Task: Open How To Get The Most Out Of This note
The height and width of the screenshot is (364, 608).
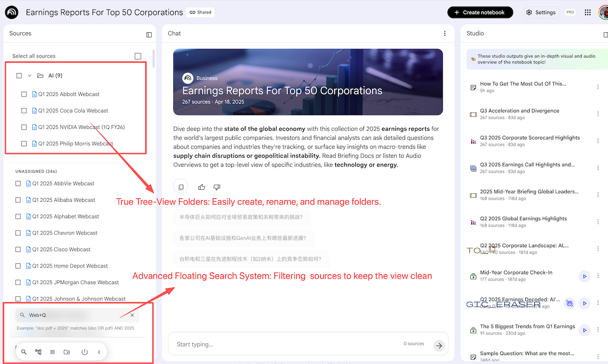Action: click(523, 84)
